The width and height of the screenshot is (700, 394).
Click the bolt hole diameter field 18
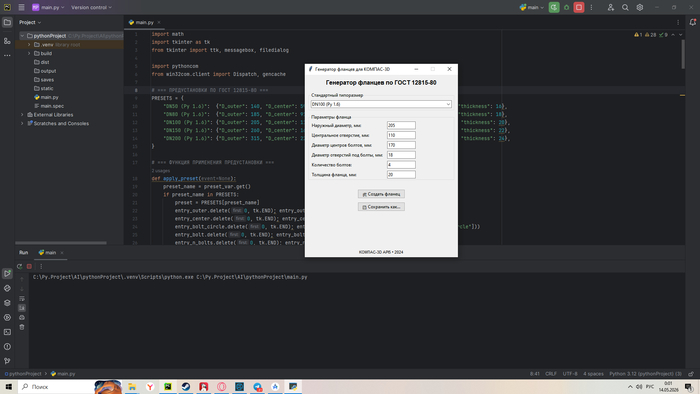tap(401, 155)
